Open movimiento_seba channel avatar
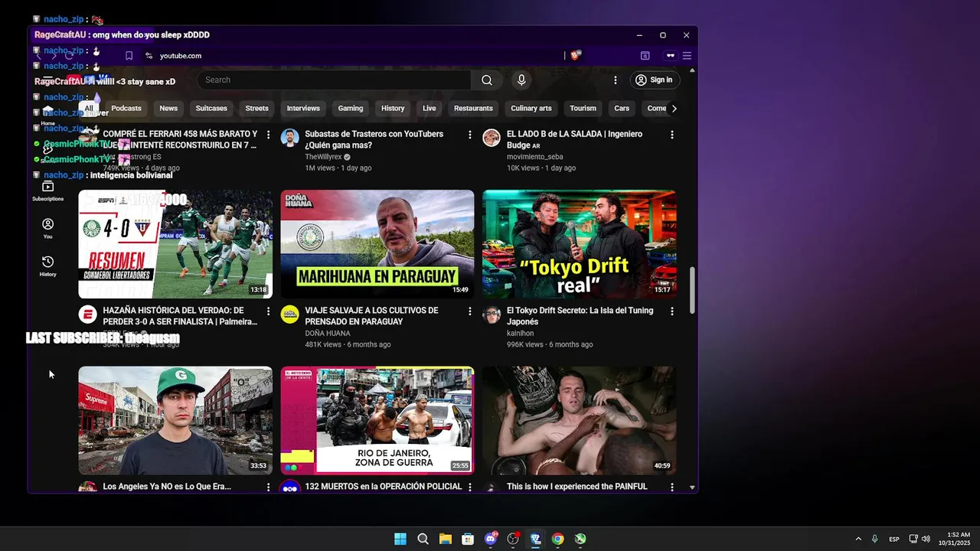 pyautogui.click(x=492, y=138)
